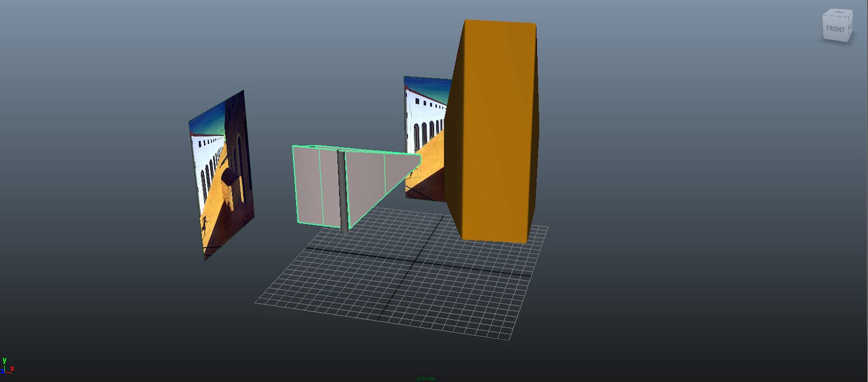
Task: Click the FRONT face of the ViewCube
Action: [835, 29]
